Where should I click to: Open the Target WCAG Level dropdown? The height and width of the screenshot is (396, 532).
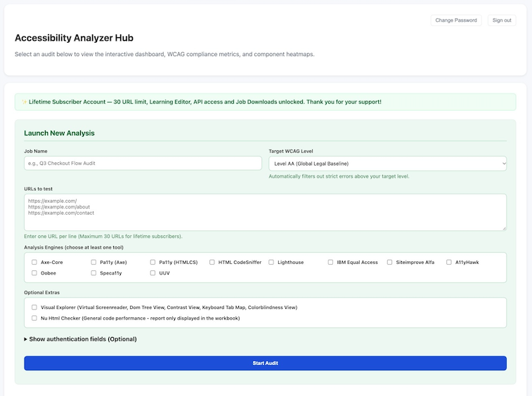pos(387,164)
